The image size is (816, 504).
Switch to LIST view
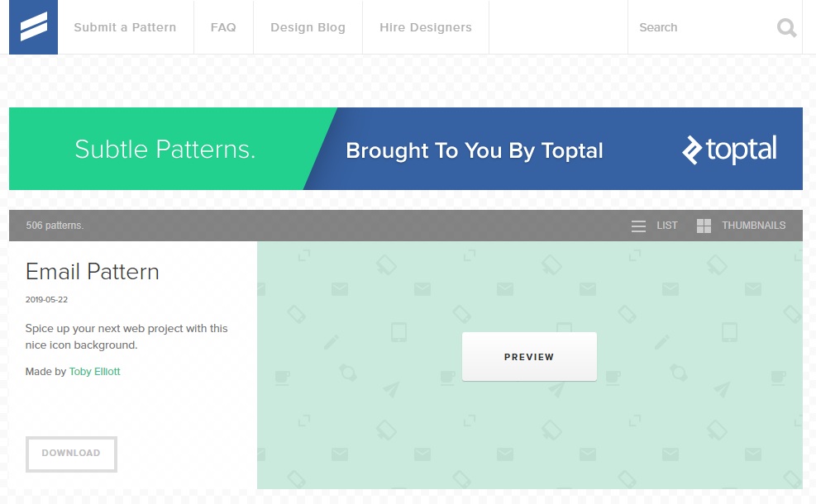[666, 226]
